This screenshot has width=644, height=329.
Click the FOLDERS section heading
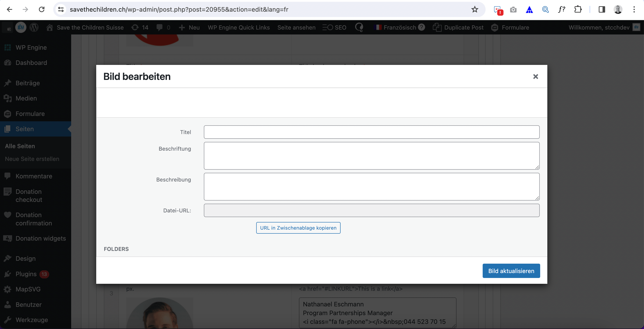point(116,249)
